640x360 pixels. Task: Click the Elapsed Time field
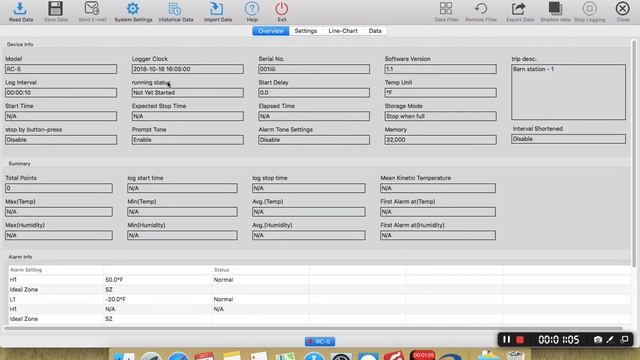click(x=314, y=116)
